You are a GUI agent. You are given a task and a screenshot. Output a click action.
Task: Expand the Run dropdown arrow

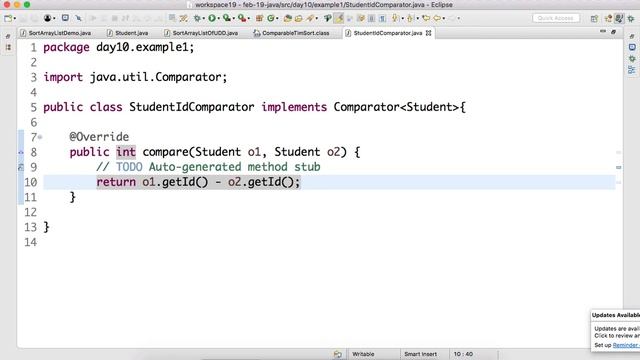pos(218,18)
